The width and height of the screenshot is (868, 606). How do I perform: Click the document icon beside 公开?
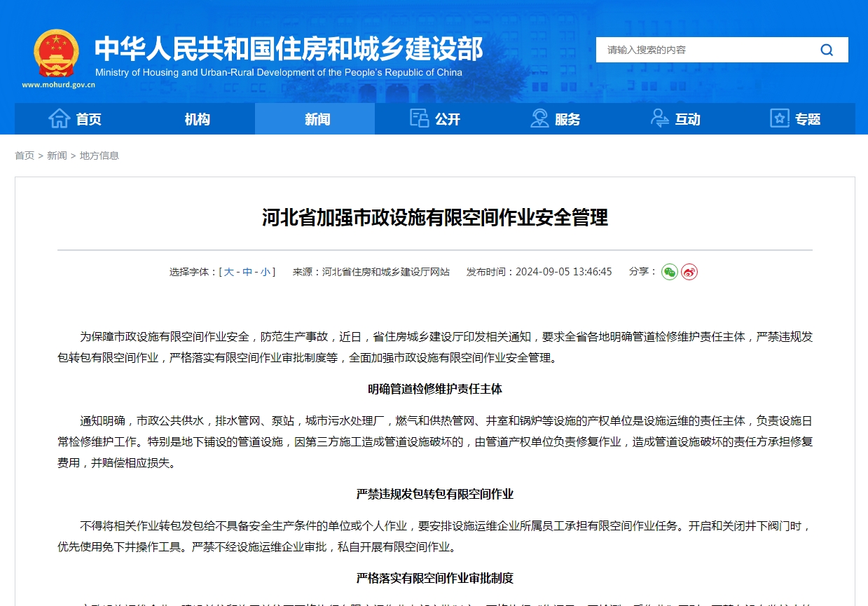pyautogui.click(x=418, y=118)
